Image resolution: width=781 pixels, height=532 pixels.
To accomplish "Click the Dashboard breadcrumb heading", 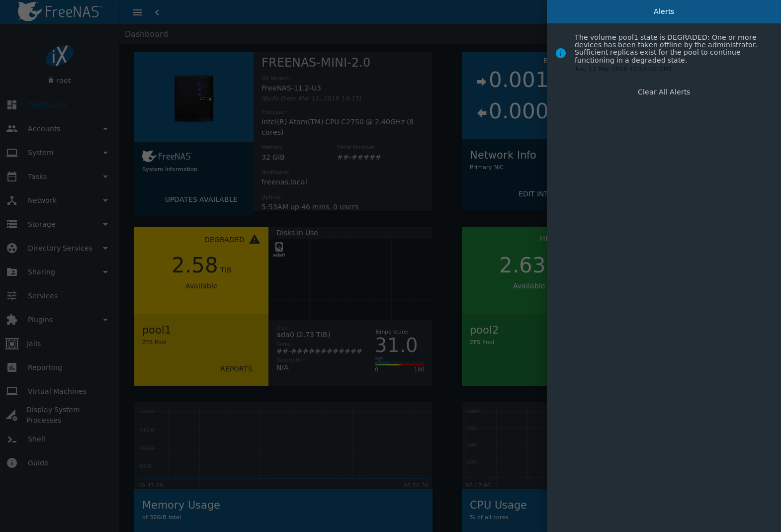I will [146, 34].
